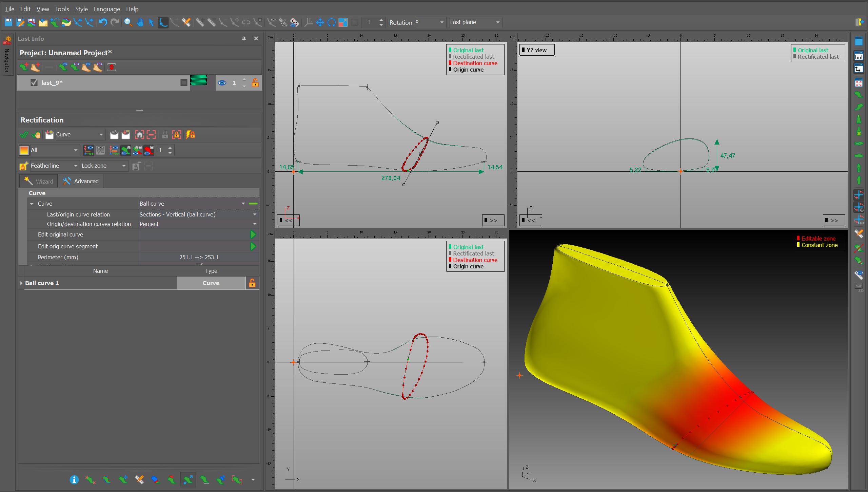Click the x2 duplicate rectification icon
The image size is (868, 492).
tap(114, 135)
